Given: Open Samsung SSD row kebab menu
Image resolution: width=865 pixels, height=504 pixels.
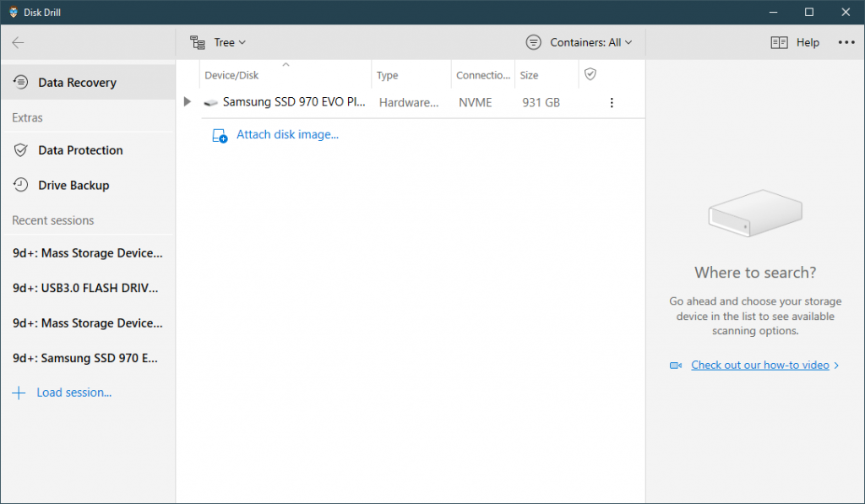Looking at the screenshot, I should coord(612,103).
